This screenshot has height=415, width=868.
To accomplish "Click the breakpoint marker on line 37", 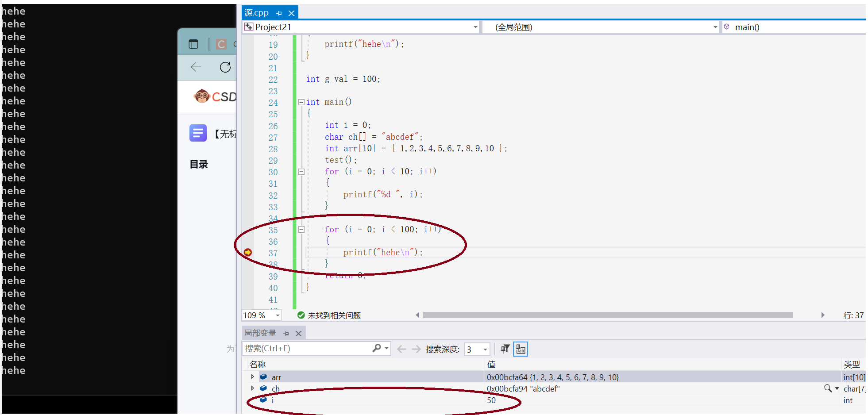I will pos(248,252).
